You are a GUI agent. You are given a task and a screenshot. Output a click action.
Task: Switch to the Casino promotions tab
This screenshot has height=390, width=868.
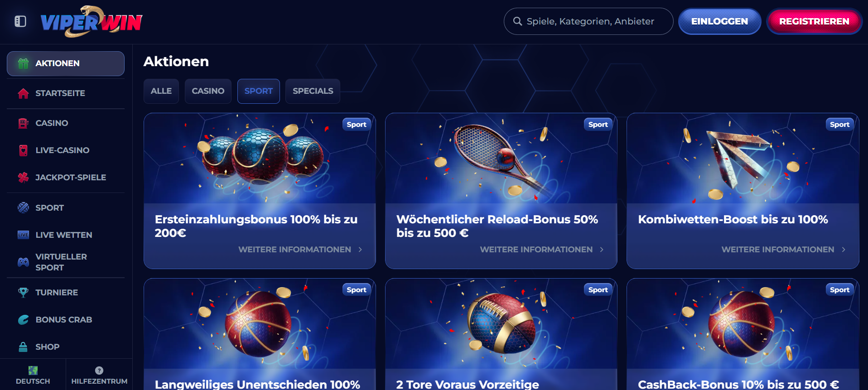click(x=208, y=91)
